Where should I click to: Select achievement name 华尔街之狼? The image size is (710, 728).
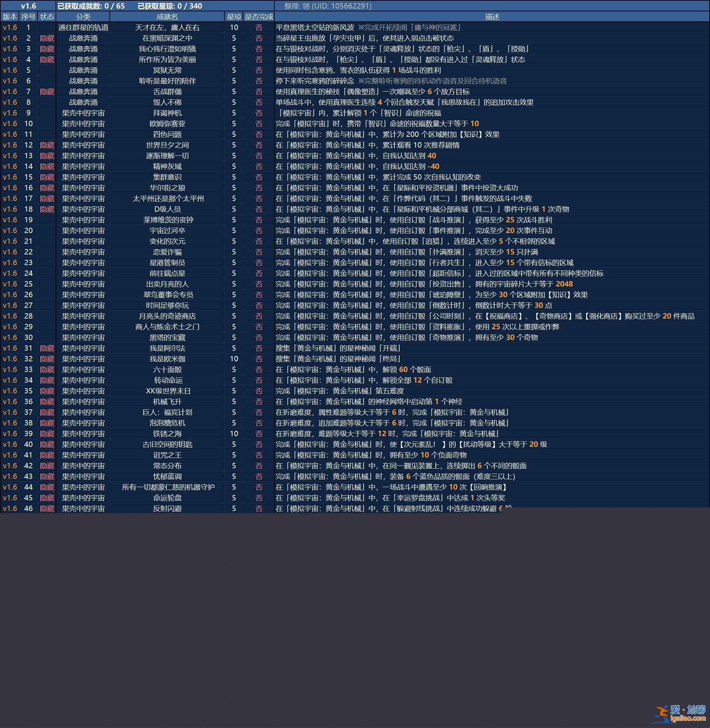click(167, 188)
